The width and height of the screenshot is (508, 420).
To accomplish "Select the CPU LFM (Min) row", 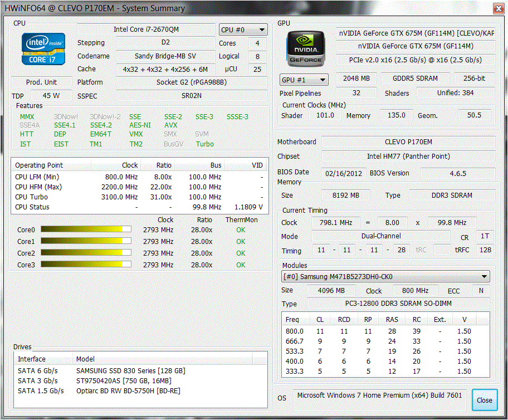I will click(x=139, y=177).
